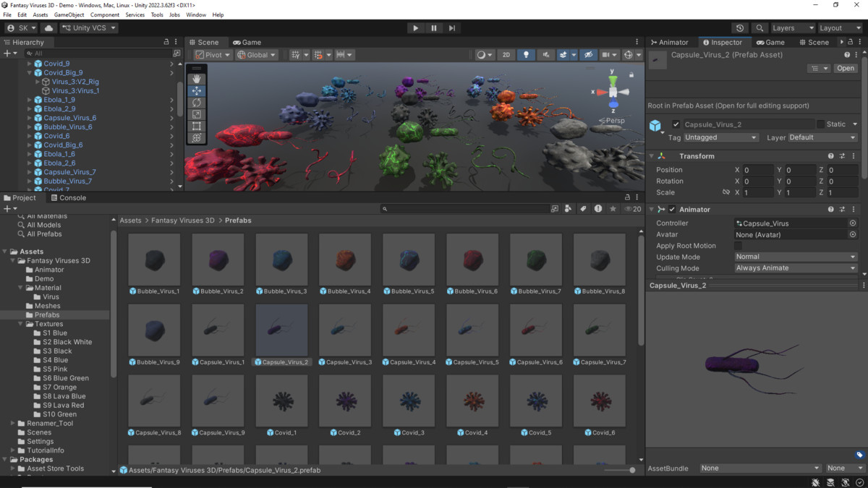The height and width of the screenshot is (488, 868).
Task: Select the Rotate tool in the Scene view
Action: 196,102
